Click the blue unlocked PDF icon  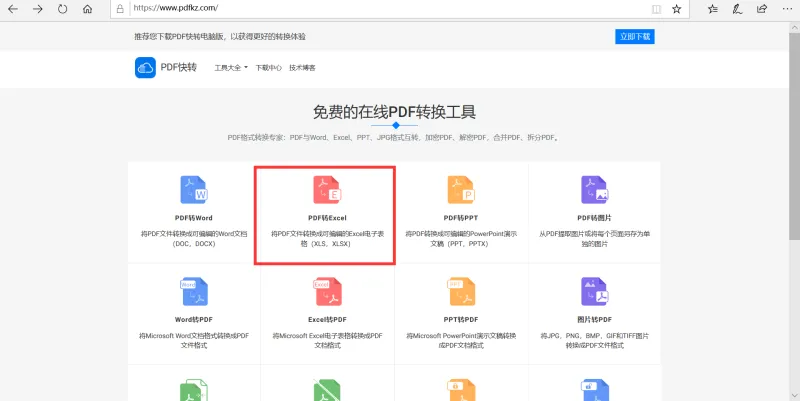594,390
